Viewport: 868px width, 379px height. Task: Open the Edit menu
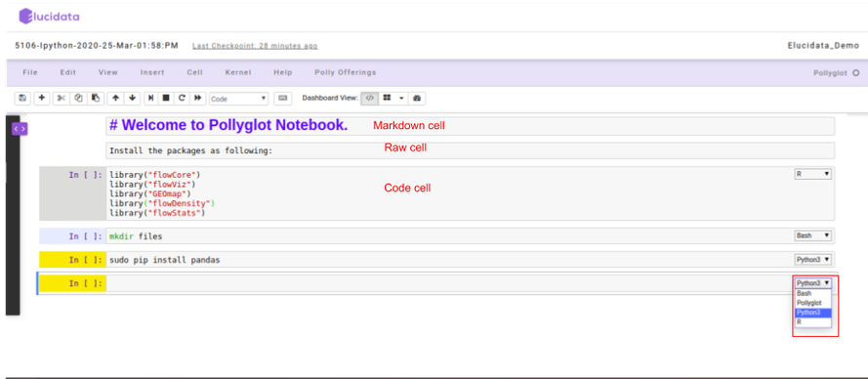coord(68,72)
